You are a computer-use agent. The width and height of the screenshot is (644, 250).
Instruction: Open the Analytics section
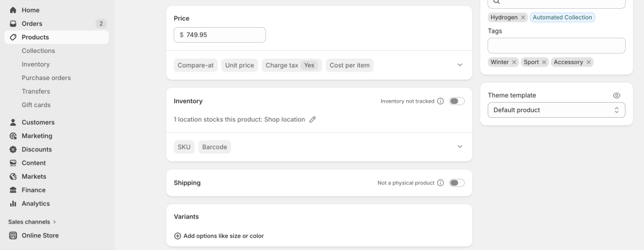57,203
